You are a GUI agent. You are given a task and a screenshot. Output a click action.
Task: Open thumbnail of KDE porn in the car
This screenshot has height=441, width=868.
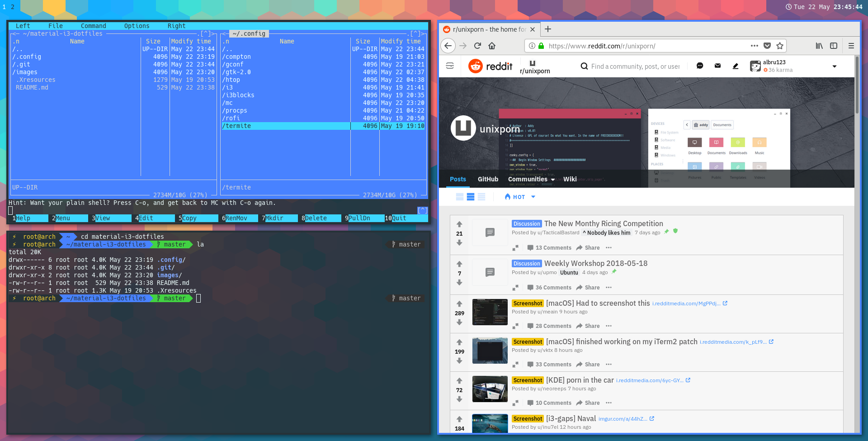(490, 389)
